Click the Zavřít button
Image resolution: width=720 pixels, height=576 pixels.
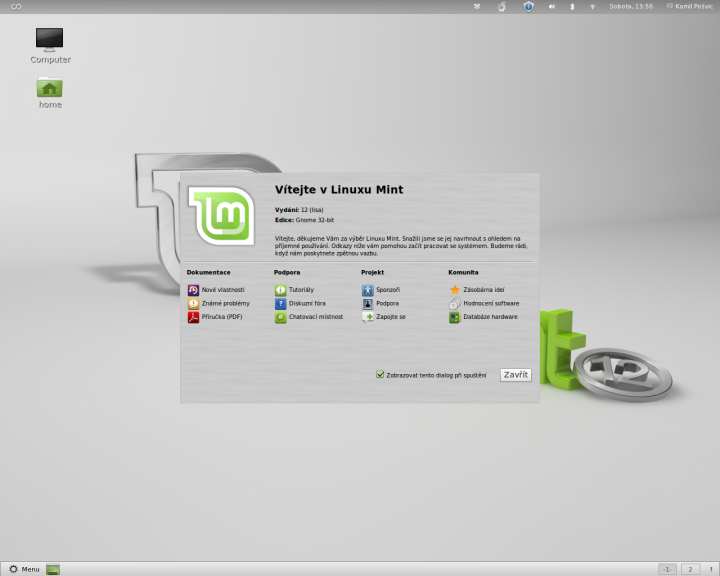click(x=516, y=375)
